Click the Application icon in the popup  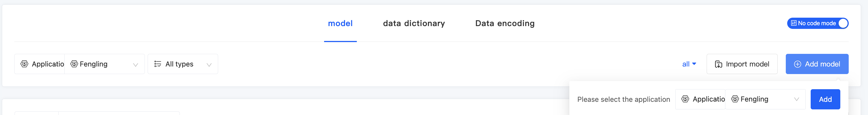(x=685, y=99)
